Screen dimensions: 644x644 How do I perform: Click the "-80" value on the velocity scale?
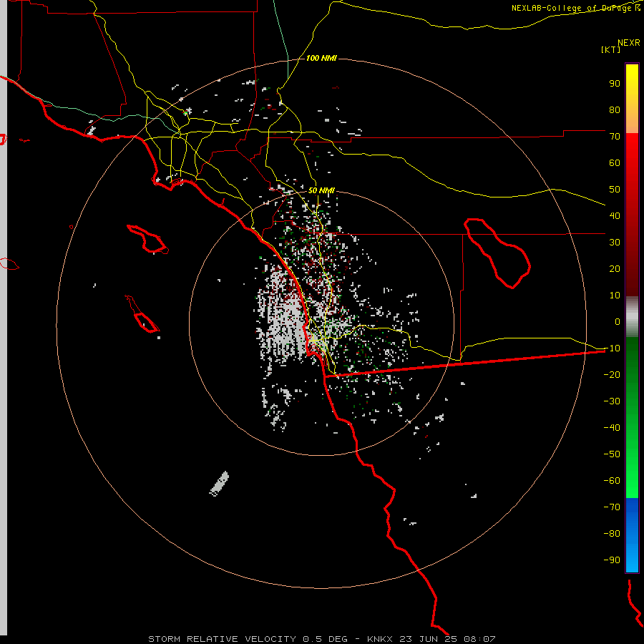pos(612,534)
